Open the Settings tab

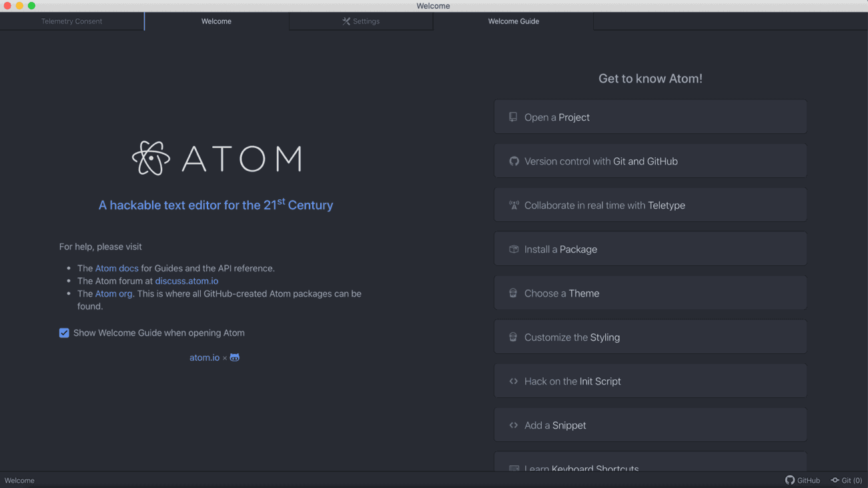(x=361, y=21)
